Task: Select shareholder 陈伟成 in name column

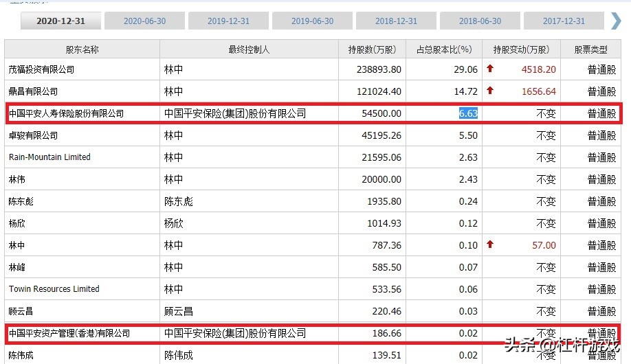Action: (x=21, y=355)
